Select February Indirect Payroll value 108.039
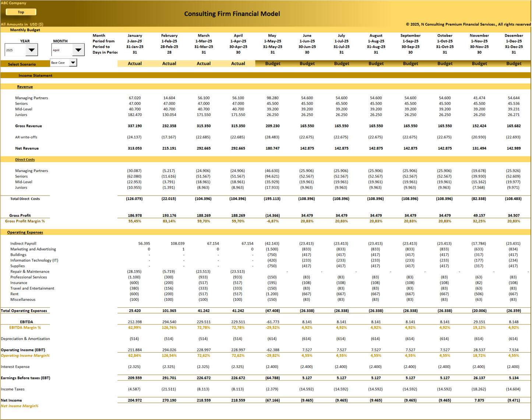532x420 pixels. [177, 244]
